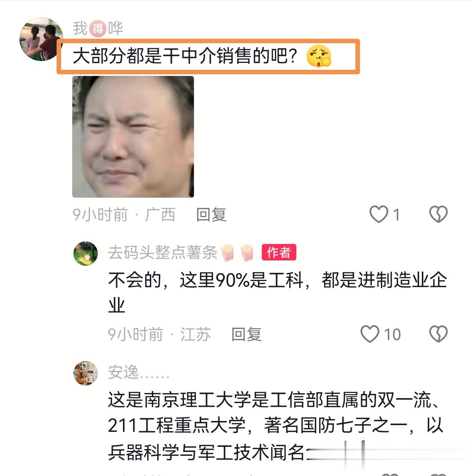The width and height of the screenshot is (472, 476).
Task: Open the avatar of user 安逸
Action: pyautogui.click(x=85, y=373)
